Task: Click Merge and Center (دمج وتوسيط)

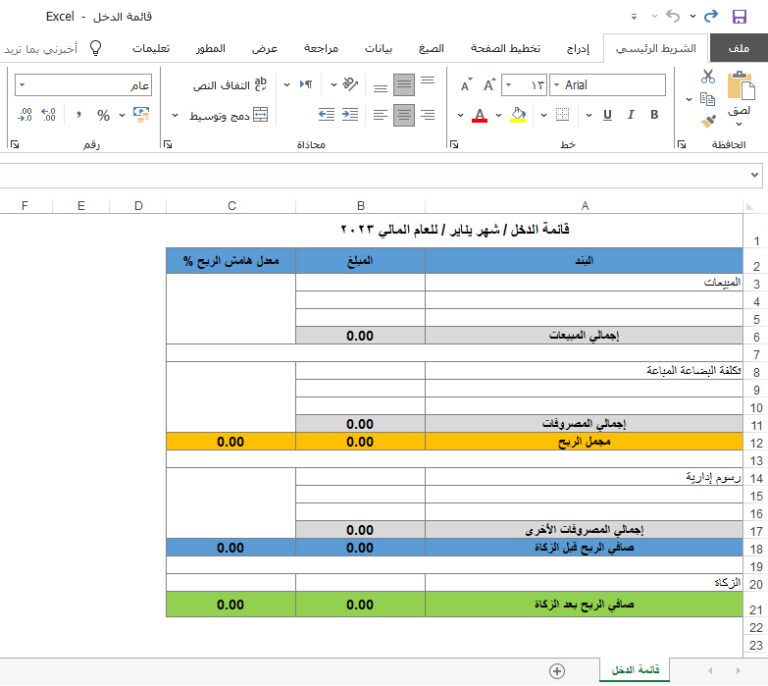Action: 229,115
